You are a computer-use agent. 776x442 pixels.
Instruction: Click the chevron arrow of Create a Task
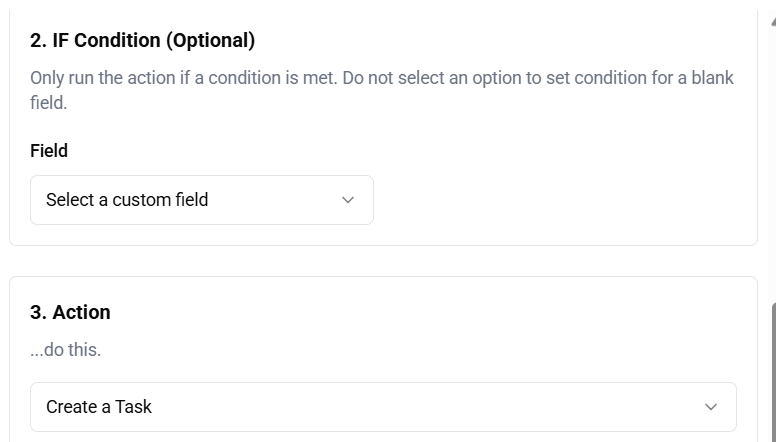(711, 407)
